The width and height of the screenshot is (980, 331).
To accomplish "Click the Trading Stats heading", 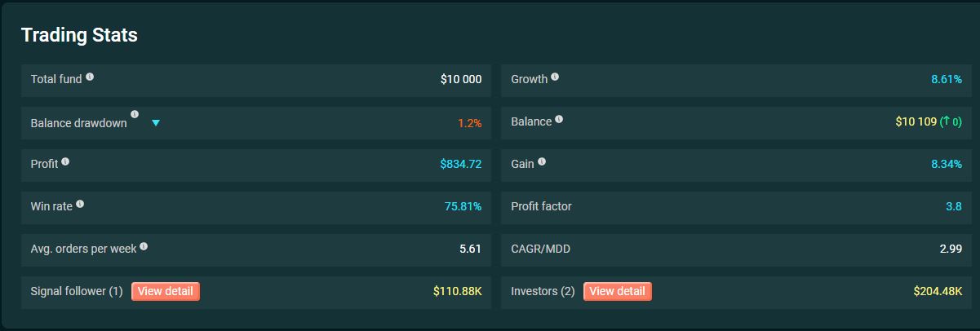I will (x=79, y=35).
